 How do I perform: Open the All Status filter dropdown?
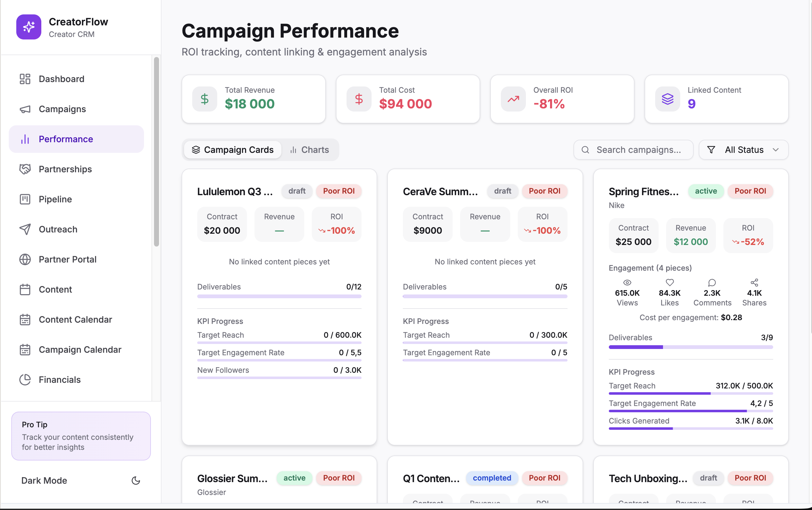tap(743, 150)
